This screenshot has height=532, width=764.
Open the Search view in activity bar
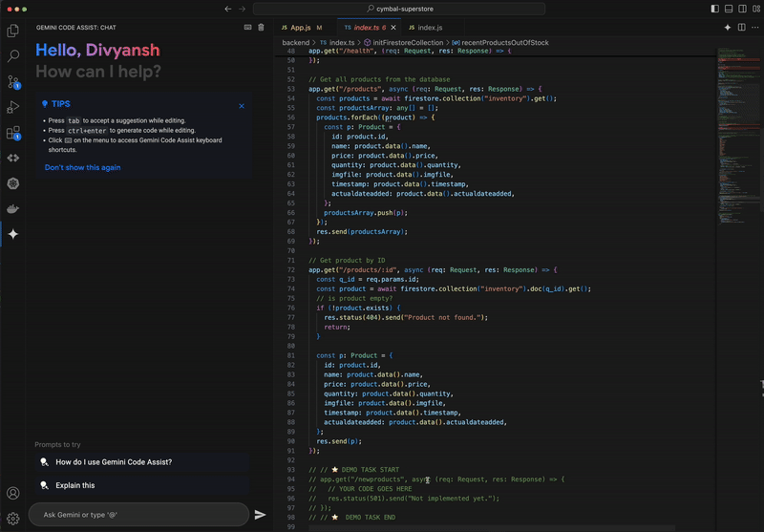pyautogui.click(x=13, y=56)
